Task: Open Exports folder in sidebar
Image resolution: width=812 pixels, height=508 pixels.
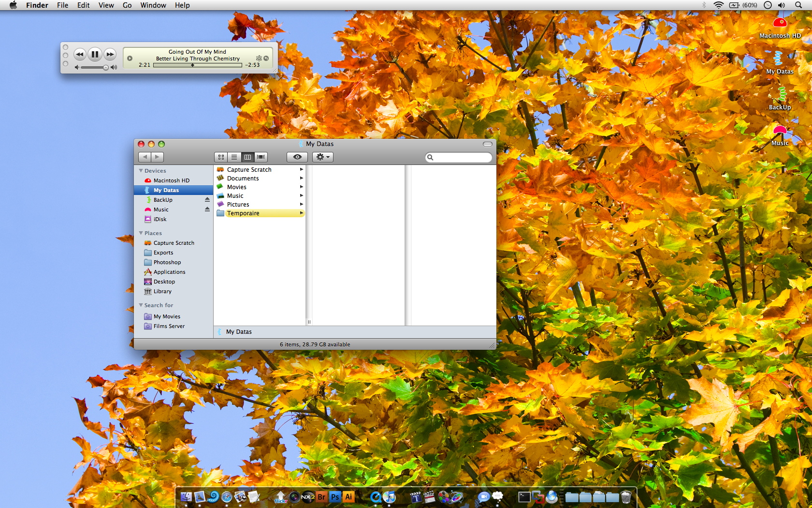Action: point(173,253)
